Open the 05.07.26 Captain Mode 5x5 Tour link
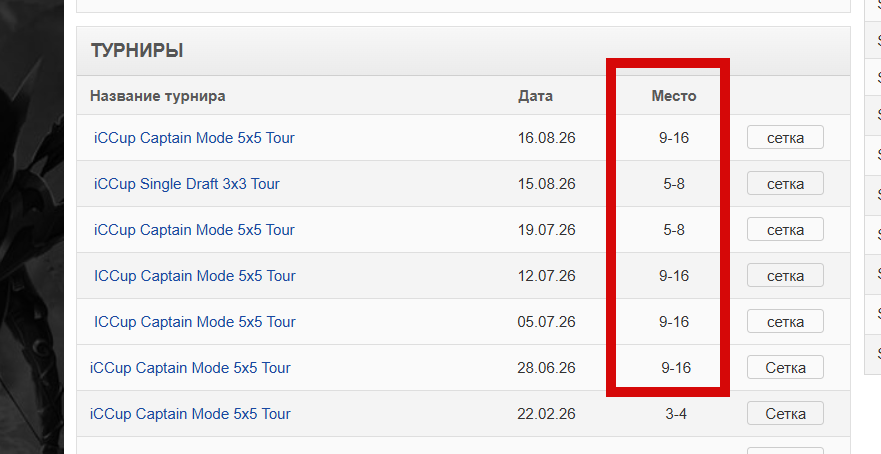The height and width of the screenshot is (454, 881). click(194, 322)
